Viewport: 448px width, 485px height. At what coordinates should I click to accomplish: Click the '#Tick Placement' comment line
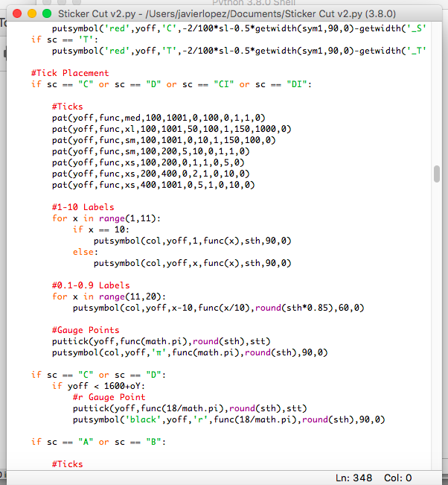click(70, 73)
